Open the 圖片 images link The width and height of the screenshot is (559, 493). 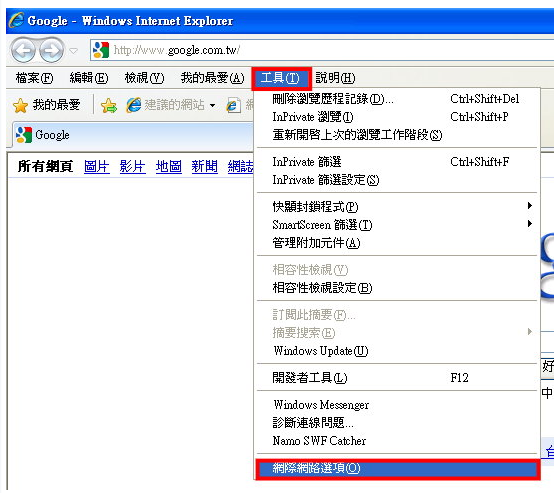97,166
